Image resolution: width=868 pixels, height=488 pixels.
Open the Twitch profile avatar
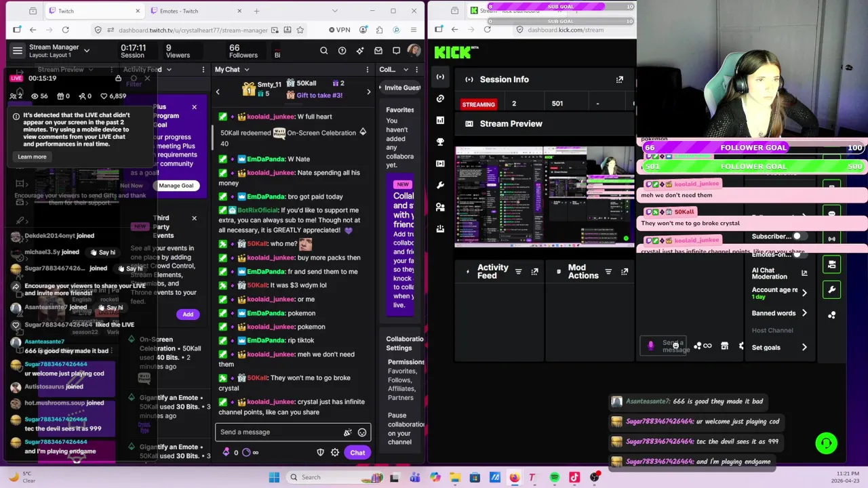pyautogui.click(x=414, y=51)
